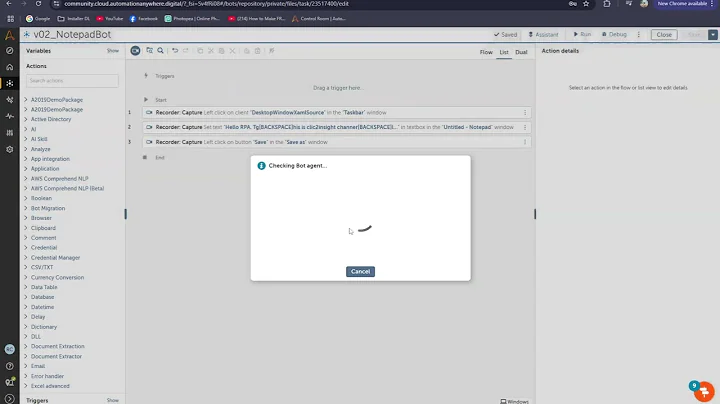Open the Activity pulse icon in sidebar
Screen dimensions: 720x404
coord(9,116)
